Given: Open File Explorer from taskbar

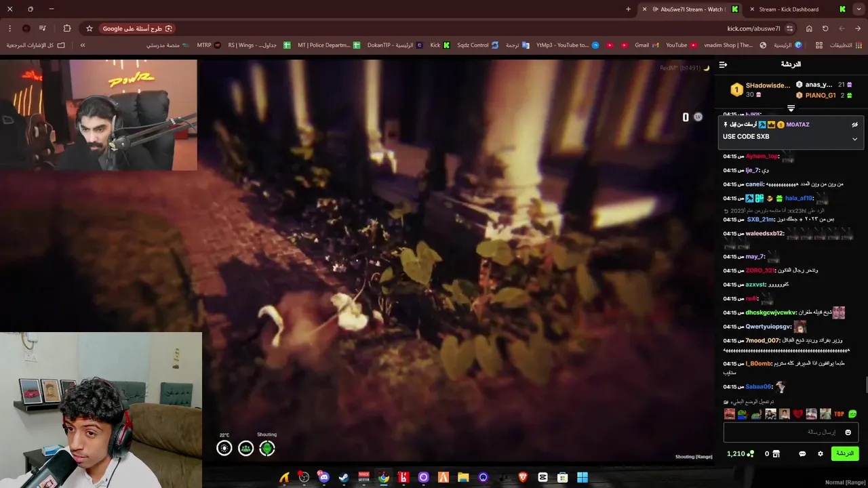Looking at the screenshot, I should tap(463, 477).
